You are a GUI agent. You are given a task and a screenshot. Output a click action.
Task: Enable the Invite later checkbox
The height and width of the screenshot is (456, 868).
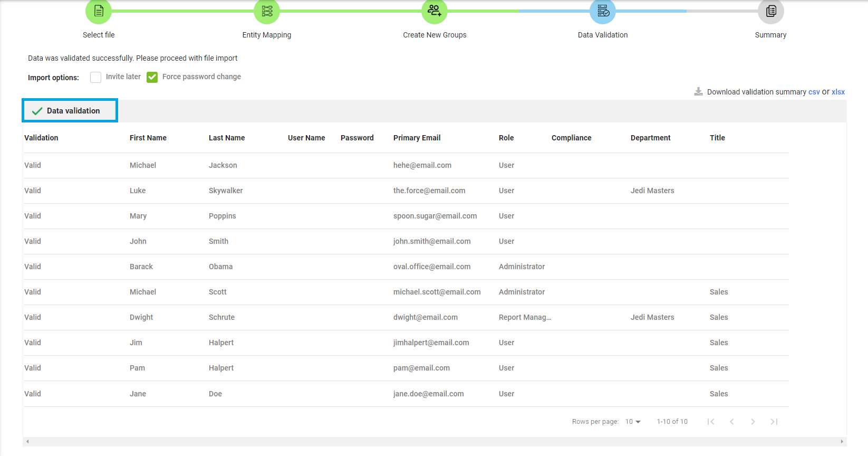tap(95, 77)
